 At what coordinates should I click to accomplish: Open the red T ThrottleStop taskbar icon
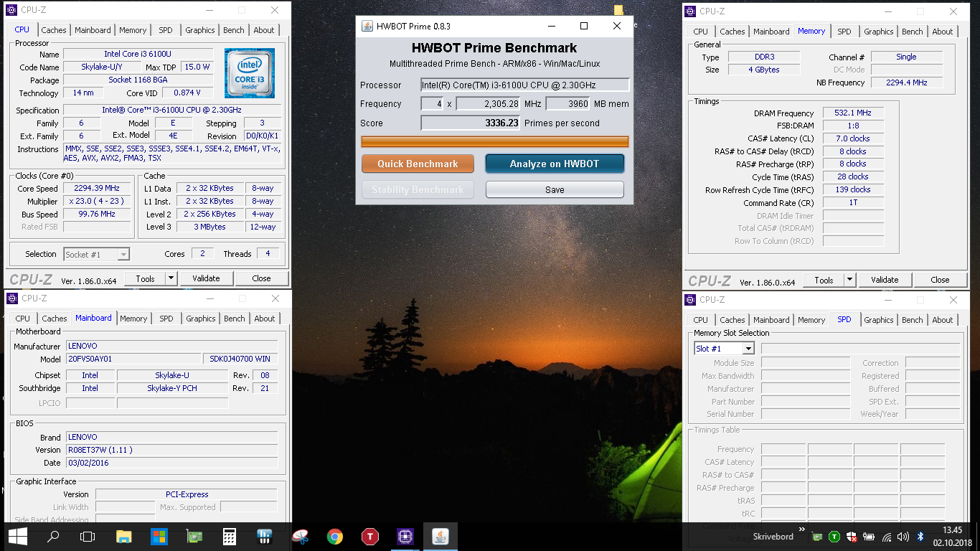(x=369, y=536)
